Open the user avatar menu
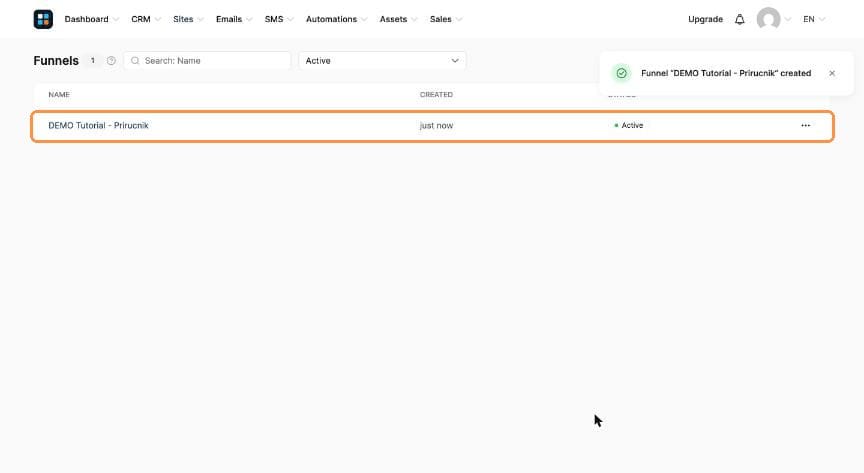 click(x=769, y=19)
